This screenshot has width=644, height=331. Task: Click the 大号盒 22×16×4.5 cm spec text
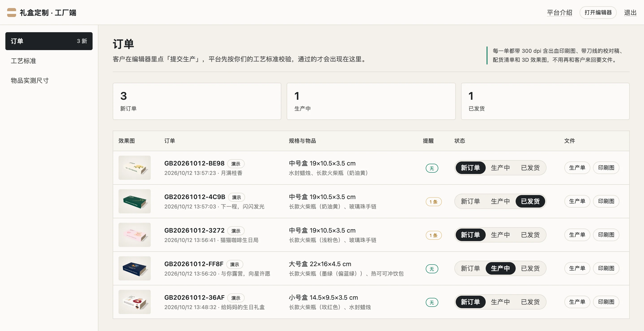pyautogui.click(x=320, y=264)
